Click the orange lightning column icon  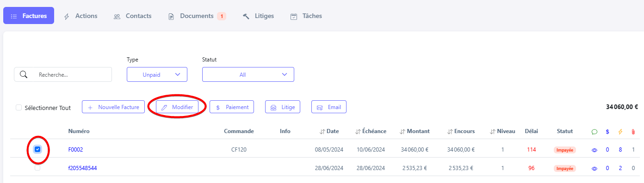[620, 132]
